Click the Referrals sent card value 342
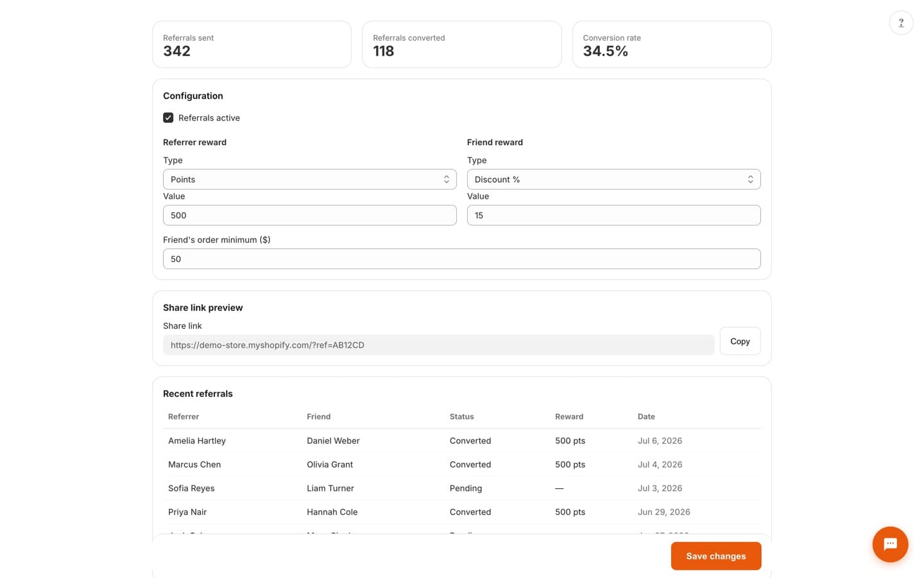 [x=176, y=51]
